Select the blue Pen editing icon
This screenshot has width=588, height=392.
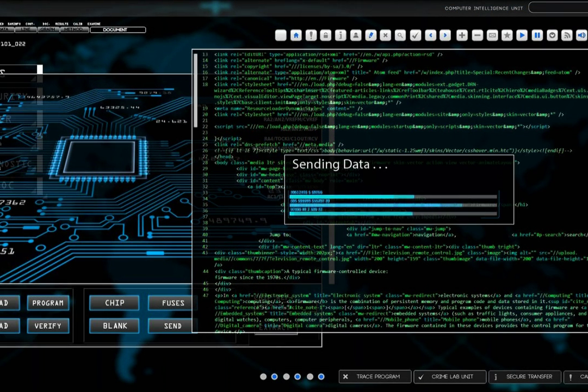click(x=372, y=35)
